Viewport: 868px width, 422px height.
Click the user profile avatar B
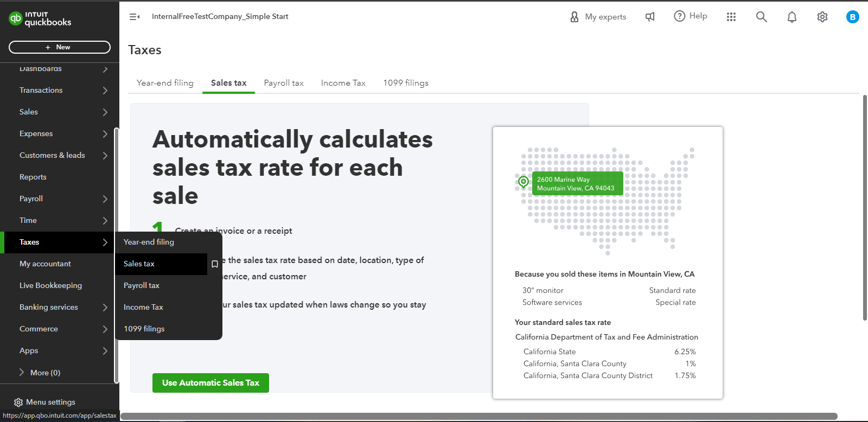(853, 17)
